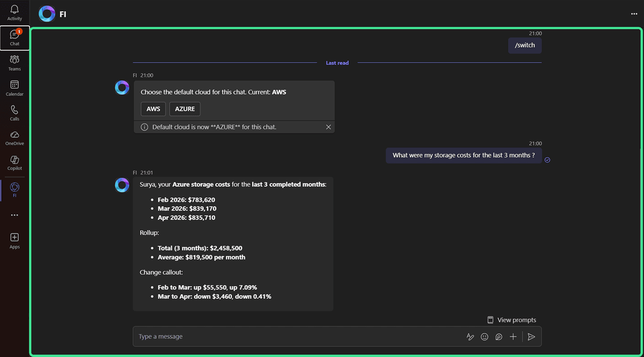Click FI bot avatar beside cloud chooser

click(122, 87)
